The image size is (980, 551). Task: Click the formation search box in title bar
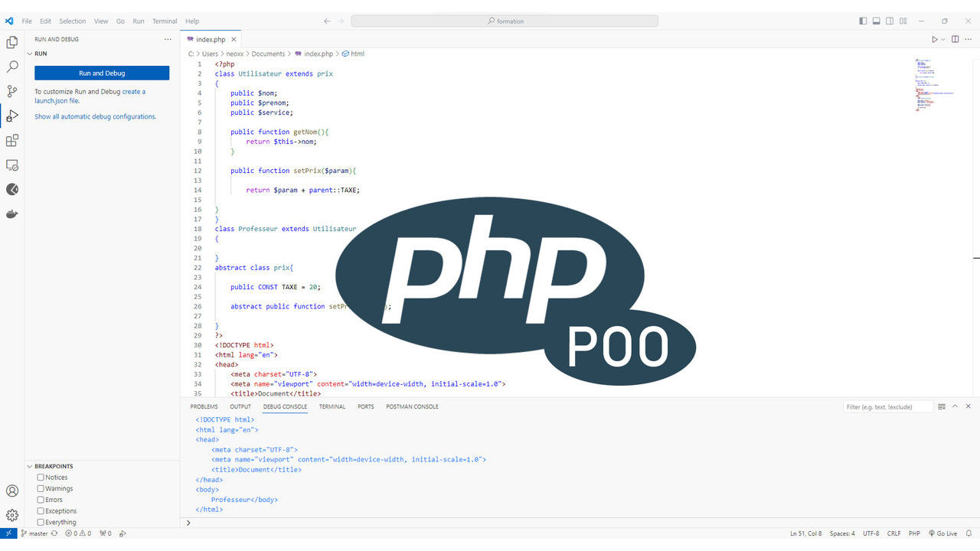coord(505,21)
